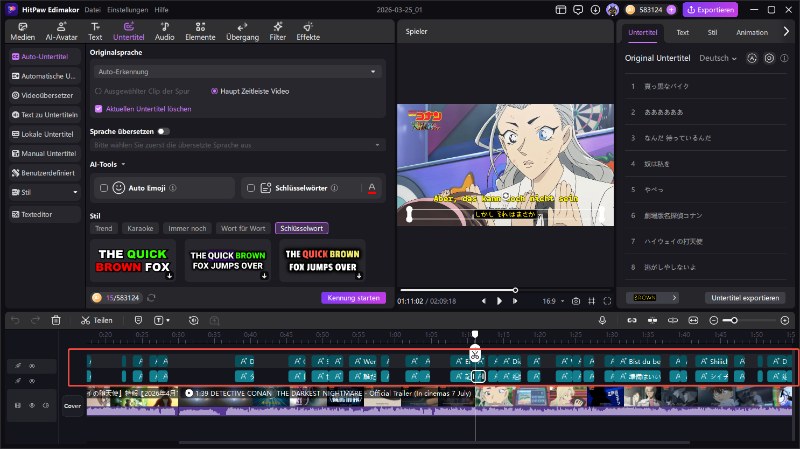The height and width of the screenshot is (449, 800).
Task: Expand subtitle style preset arrow
Action: [x=674, y=297]
